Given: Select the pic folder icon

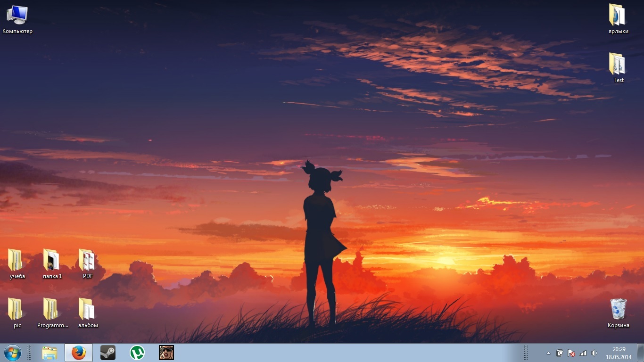Looking at the screenshot, I should (17, 313).
